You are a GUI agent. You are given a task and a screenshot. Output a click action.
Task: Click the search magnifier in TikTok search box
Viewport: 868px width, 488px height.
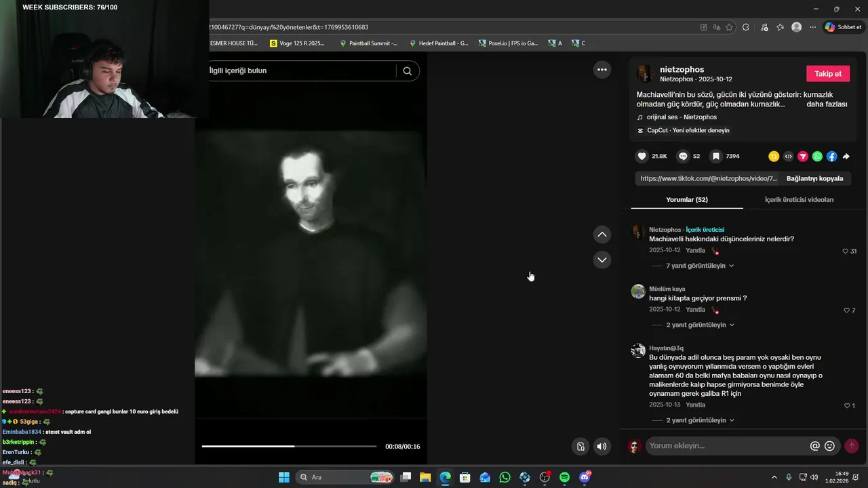(x=407, y=70)
